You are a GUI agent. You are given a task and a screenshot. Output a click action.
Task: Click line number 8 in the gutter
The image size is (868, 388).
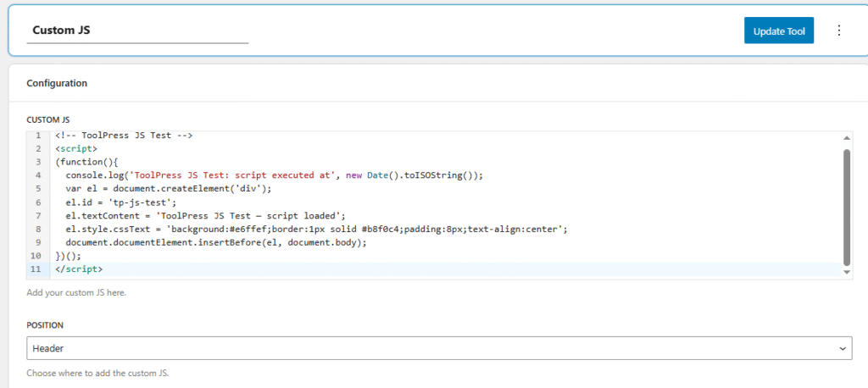[38, 229]
